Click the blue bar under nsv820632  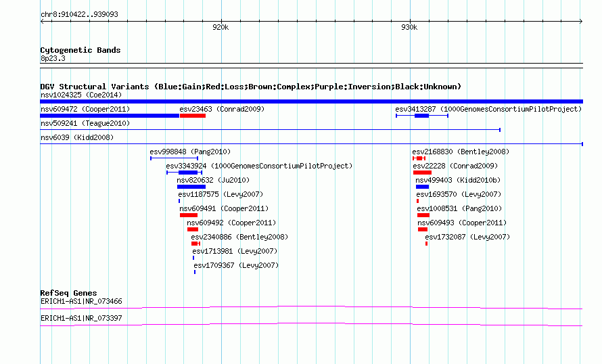191,187
